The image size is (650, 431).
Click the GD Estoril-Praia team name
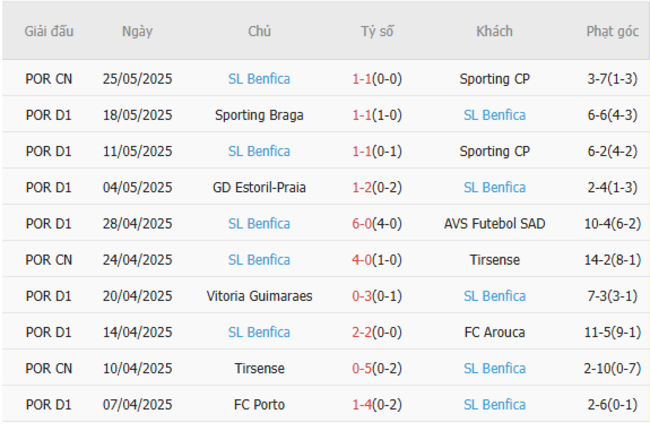click(x=259, y=187)
